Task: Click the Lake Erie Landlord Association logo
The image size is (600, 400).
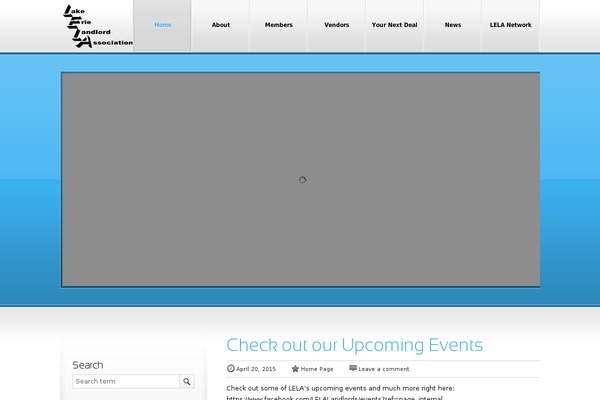Action: pos(98,26)
